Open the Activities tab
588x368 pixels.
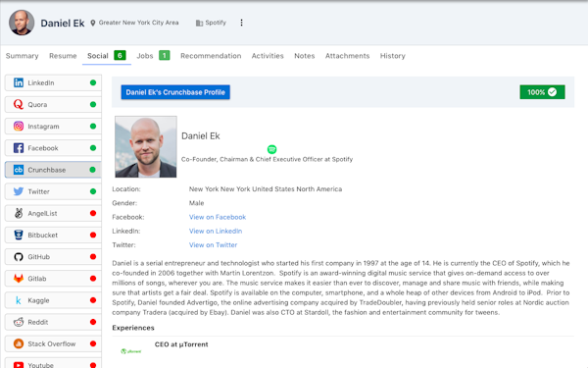[x=268, y=56]
